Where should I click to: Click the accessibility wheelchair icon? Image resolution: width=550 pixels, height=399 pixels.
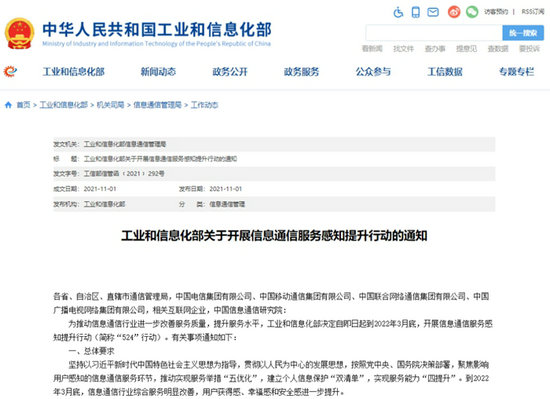pyautogui.click(x=398, y=12)
